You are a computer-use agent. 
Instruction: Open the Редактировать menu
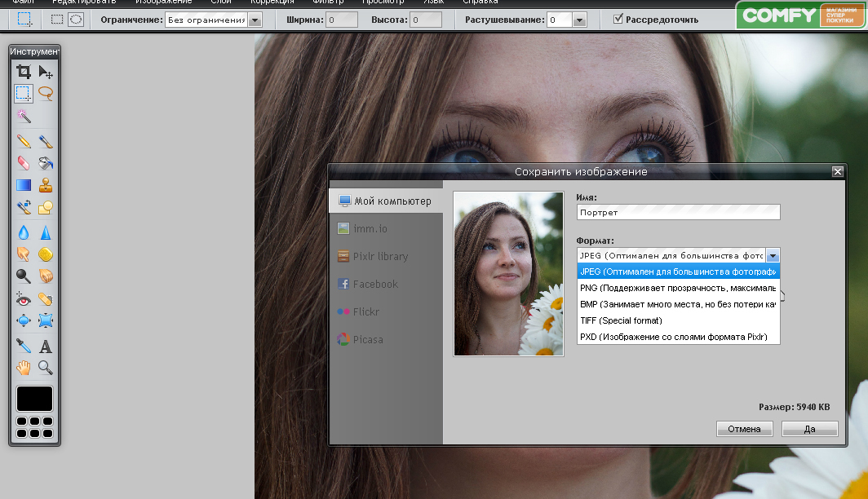(x=84, y=2)
